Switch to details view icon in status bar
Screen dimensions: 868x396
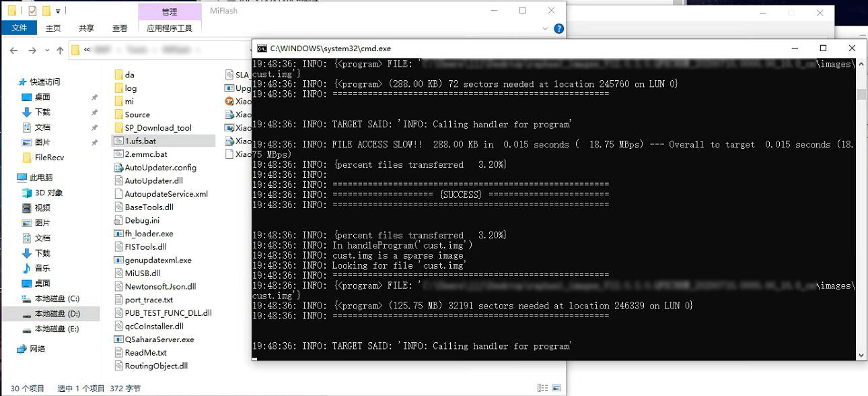pos(542,388)
